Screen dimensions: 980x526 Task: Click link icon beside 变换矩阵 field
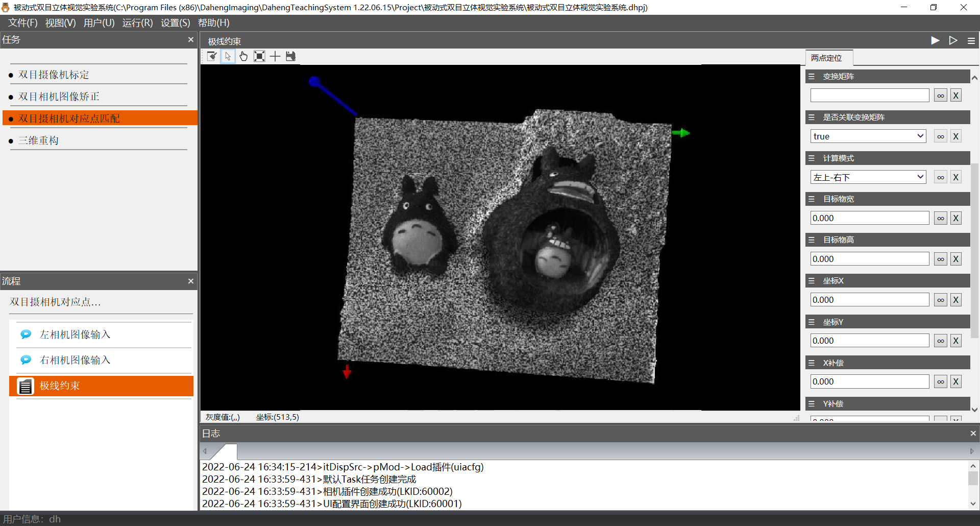pos(941,95)
